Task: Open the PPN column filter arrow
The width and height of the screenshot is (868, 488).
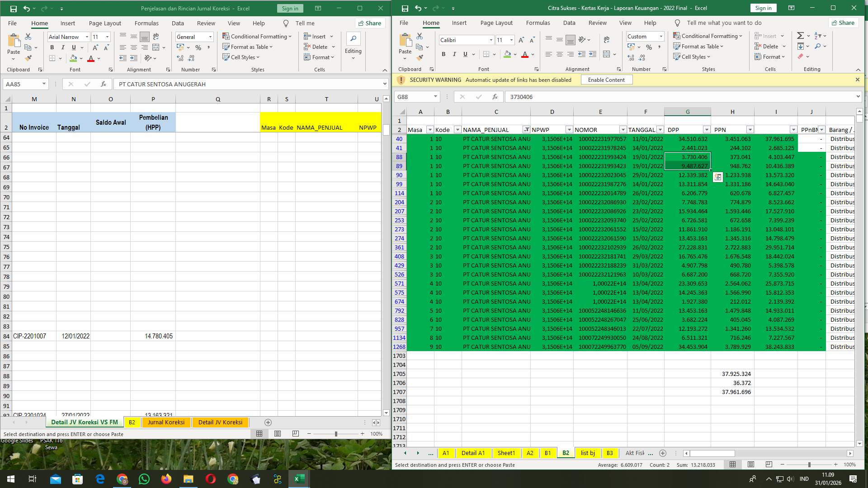Action: click(x=750, y=130)
